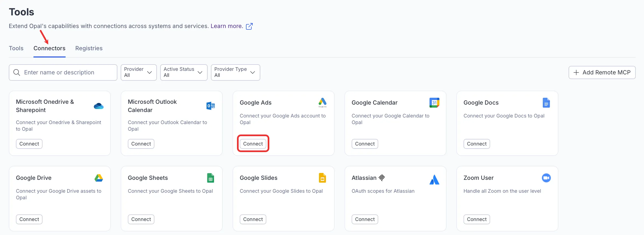Viewport: 644px width, 235px height.
Task: Click the Google Docs logo icon
Action: point(546,103)
